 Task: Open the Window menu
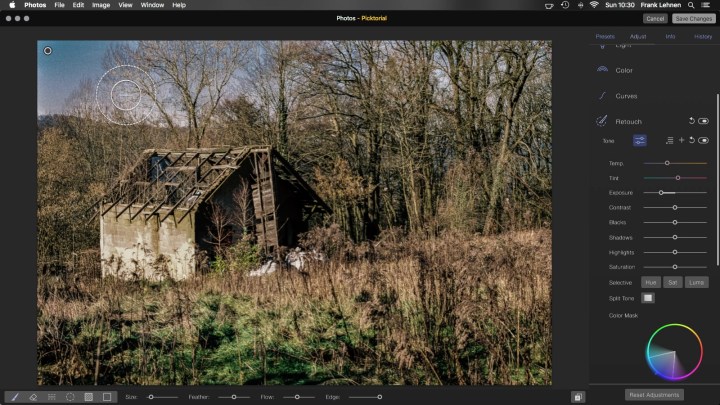152,5
